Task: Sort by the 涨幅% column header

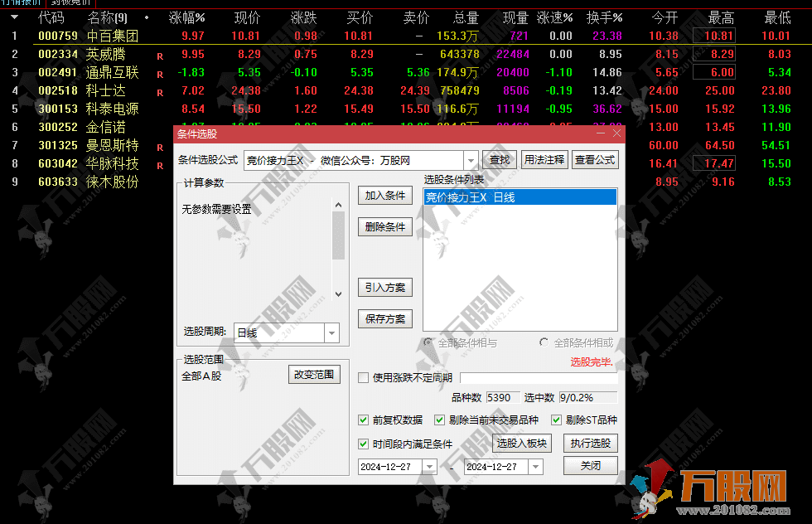Action: click(187, 18)
